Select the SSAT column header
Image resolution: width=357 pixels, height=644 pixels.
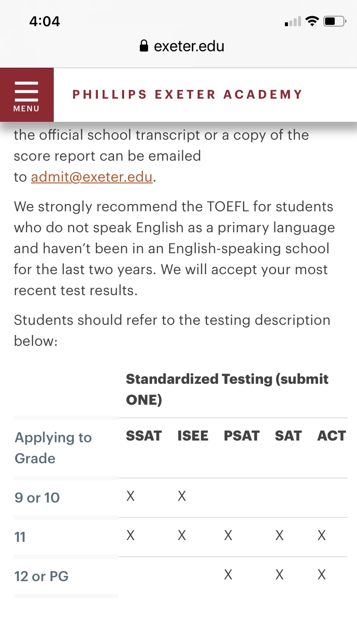(144, 436)
